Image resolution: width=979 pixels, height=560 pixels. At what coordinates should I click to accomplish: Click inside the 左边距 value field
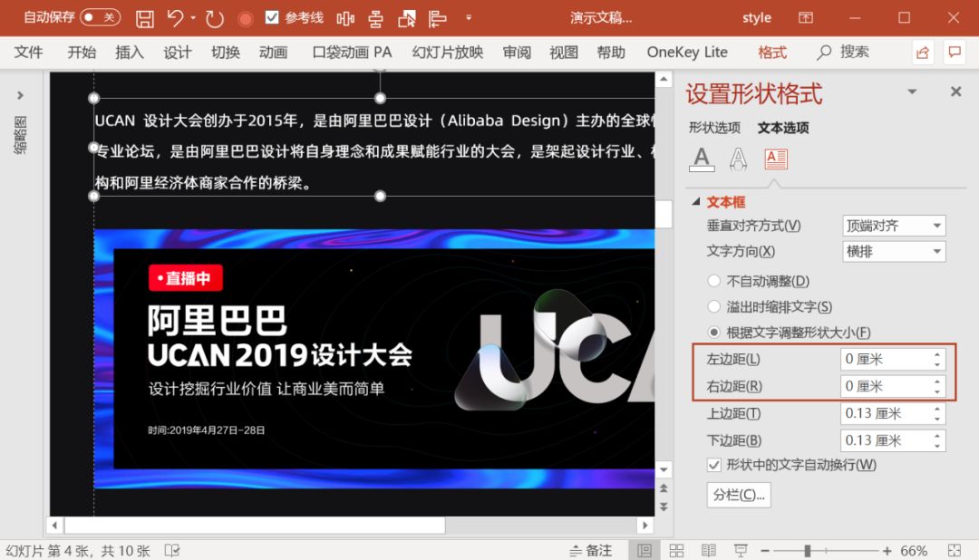pyautogui.click(x=879, y=359)
